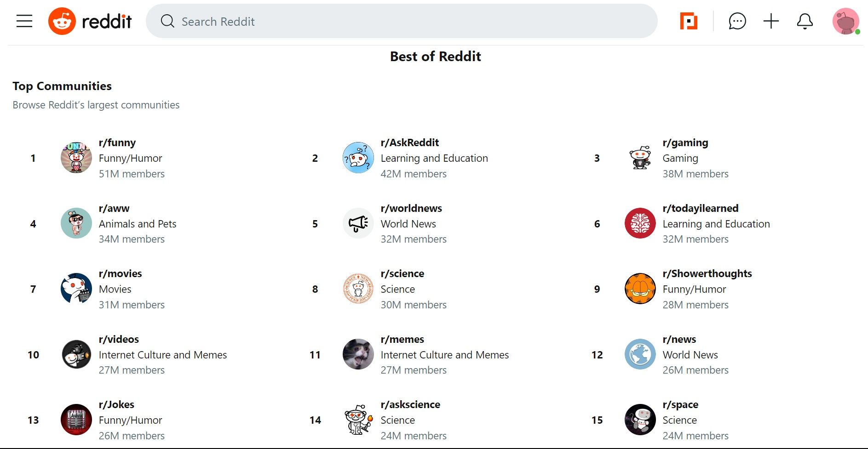Open the hamburger navigation menu
This screenshot has height=449, width=868.
(24, 21)
